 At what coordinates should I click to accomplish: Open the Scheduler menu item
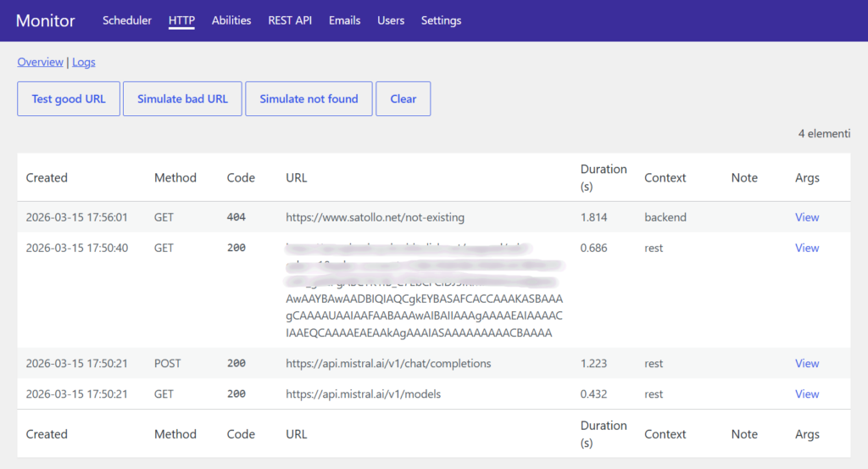pos(127,20)
